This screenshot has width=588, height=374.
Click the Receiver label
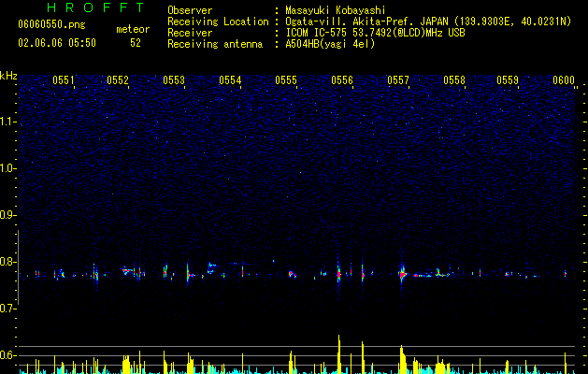click(190, 33)
